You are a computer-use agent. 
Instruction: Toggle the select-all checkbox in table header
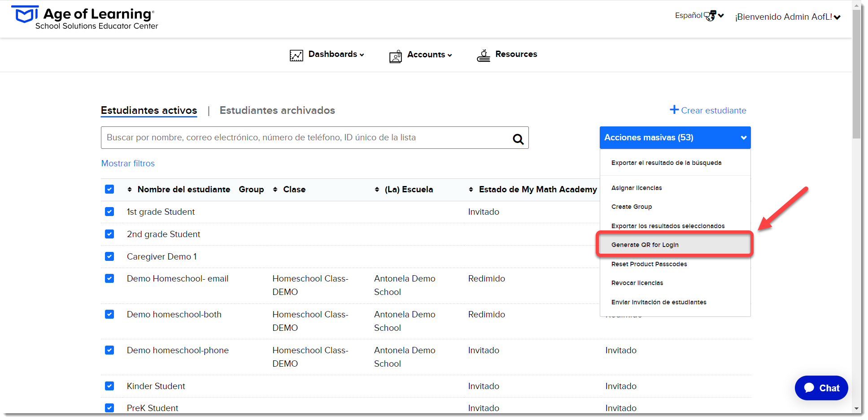click(109, 189)
